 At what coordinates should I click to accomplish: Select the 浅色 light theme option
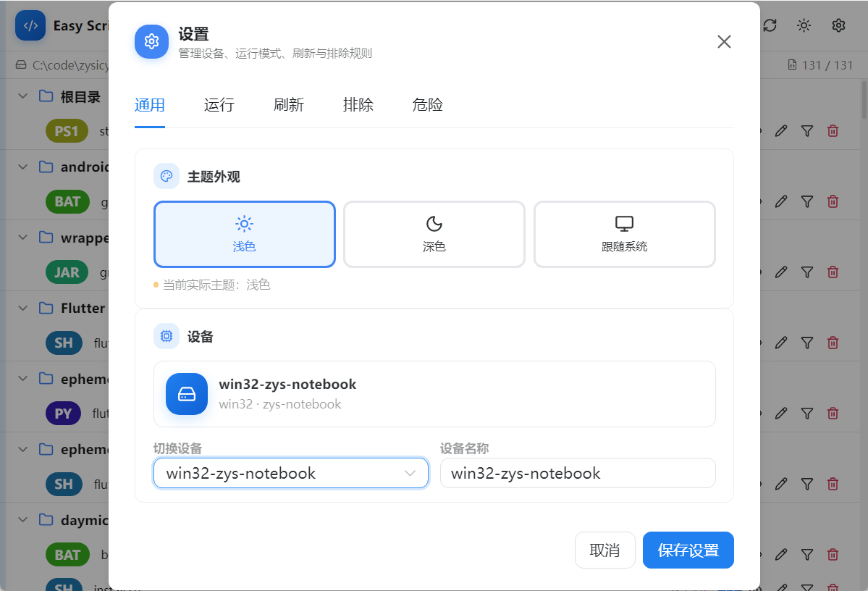tap(244, 234)
